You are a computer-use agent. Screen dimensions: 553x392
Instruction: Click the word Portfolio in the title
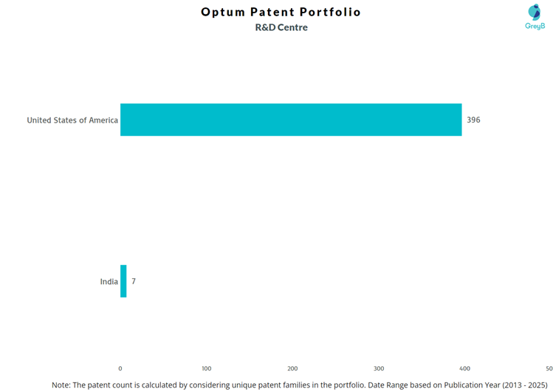tap(329, 12)
